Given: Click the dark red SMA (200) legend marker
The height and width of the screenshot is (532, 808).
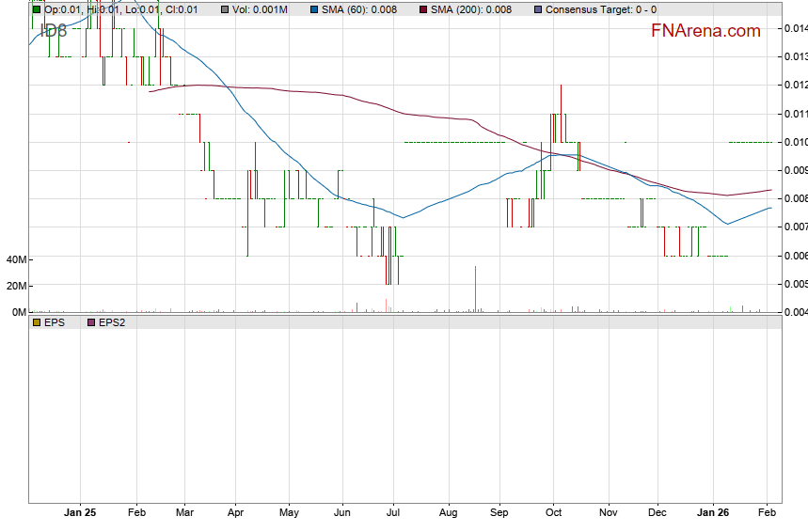Looking at the screenshot, I should click(422, 9).
